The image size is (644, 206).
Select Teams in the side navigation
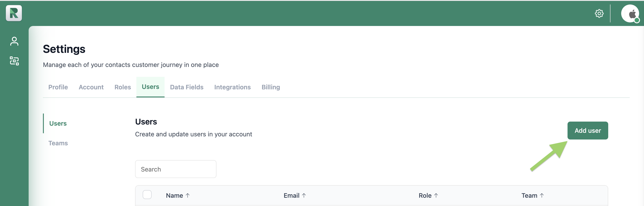(58, 143)
